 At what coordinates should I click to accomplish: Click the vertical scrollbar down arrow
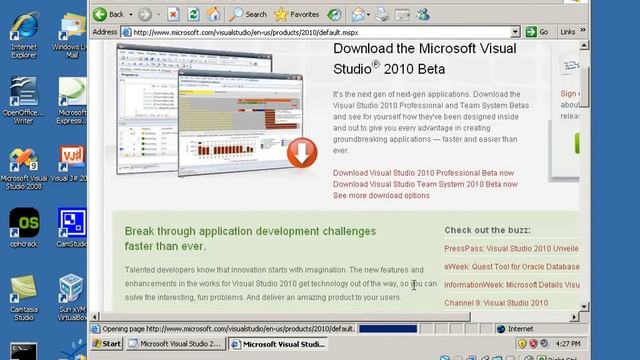pos(584,307)
